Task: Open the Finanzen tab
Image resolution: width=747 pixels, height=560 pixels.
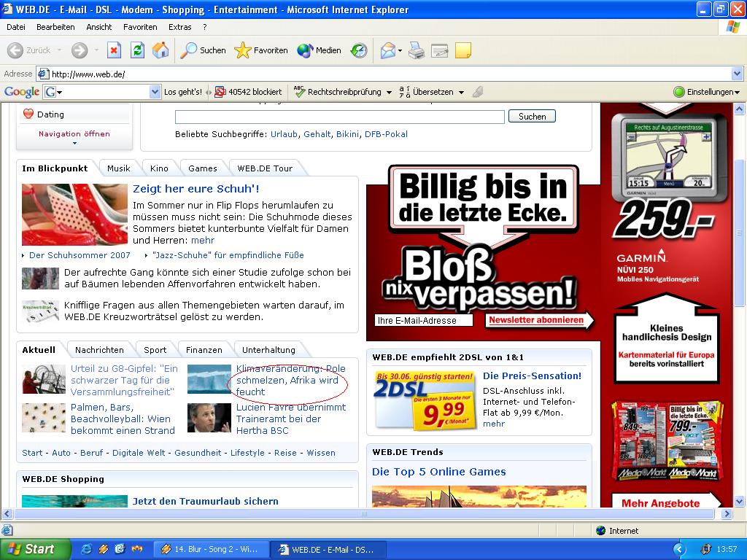Action: (204, 350)
